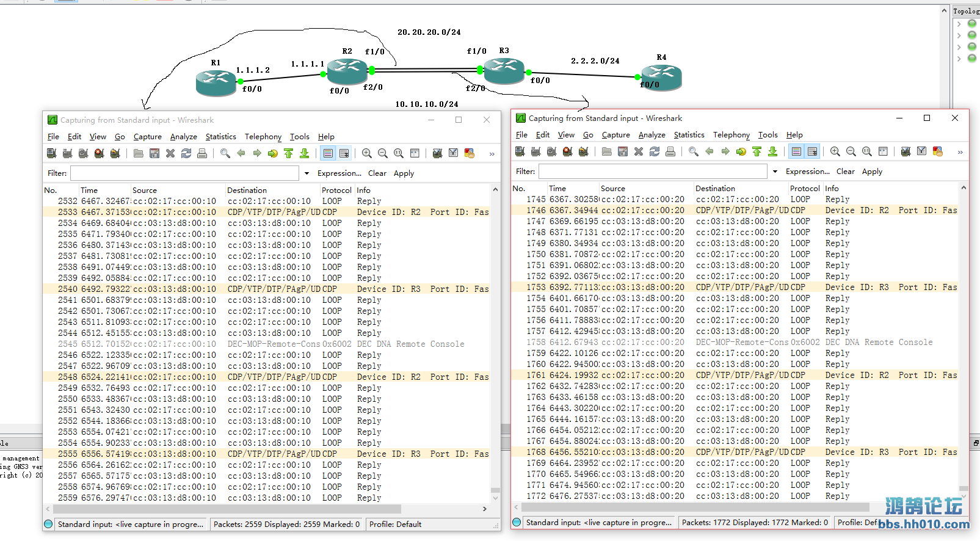The image size is (980, 541).
Task: Expand toolbar overflow chevron in 1772-packet window
Action: 960,152
